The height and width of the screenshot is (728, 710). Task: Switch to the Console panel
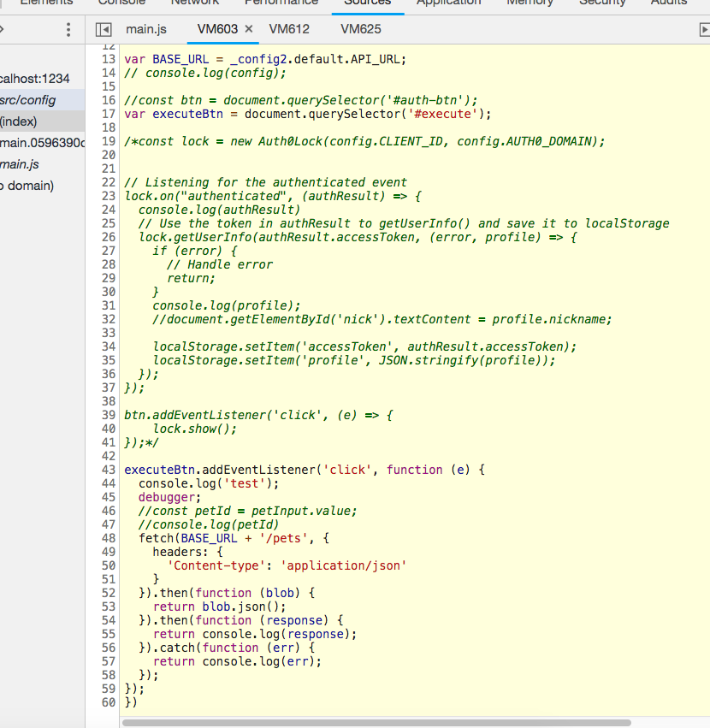[121, 3]
